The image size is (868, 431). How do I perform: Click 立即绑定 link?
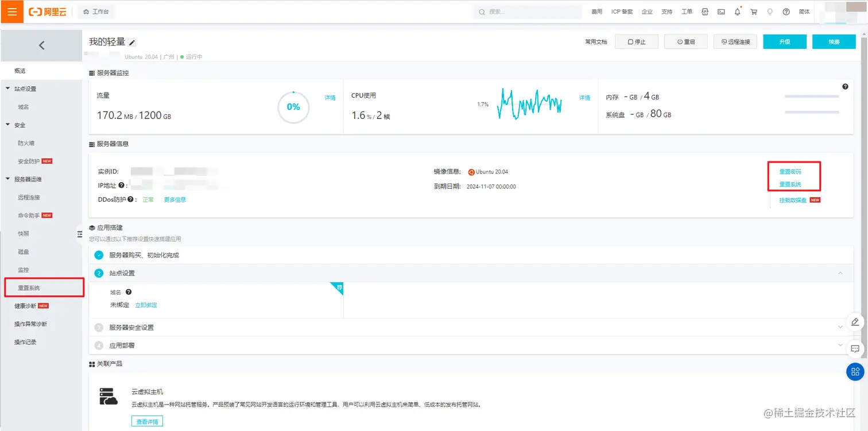coord(146,305)
